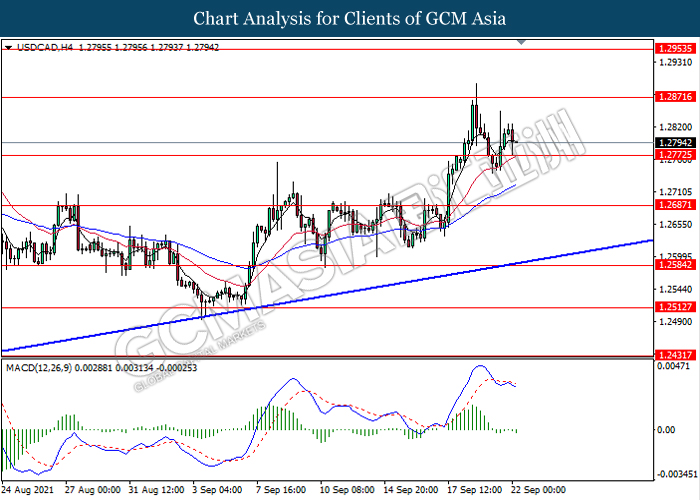Click the chart shift triangle marker at top
The width and height of the screenshot is (700, 500).
click(521, 42)
